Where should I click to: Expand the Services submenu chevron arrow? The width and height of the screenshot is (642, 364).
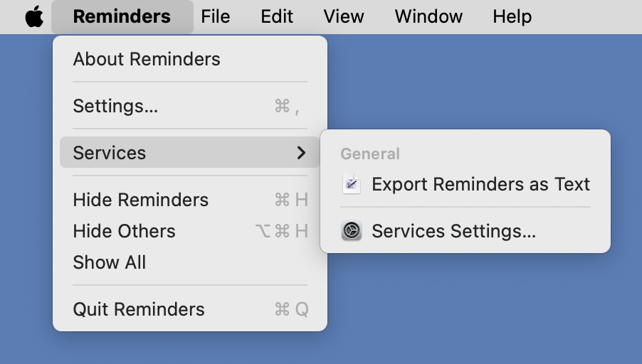click(301, 153)
